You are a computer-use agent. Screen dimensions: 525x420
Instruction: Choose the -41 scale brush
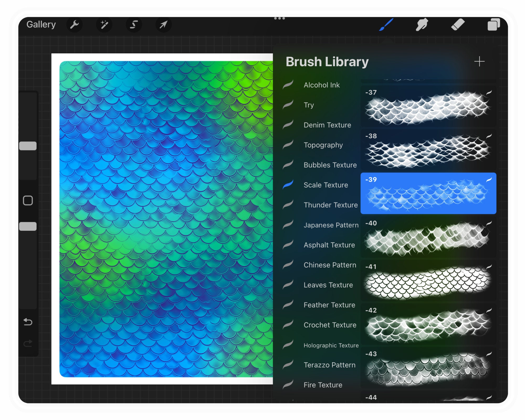[428, 280]
